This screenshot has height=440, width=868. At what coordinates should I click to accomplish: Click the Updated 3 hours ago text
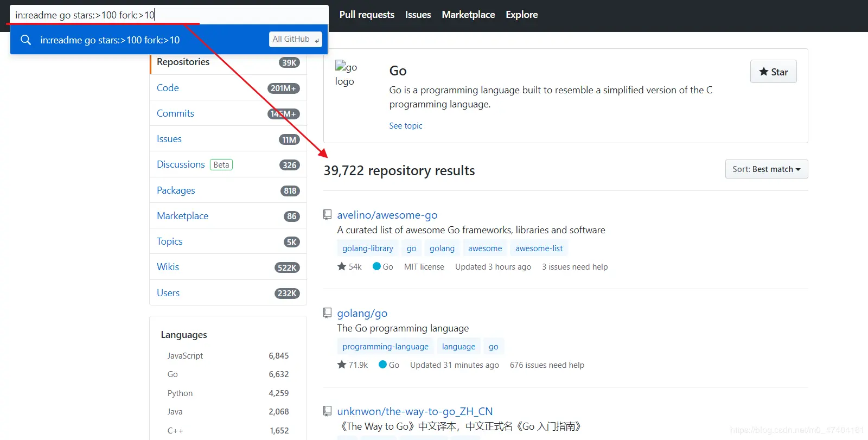[x=493, y=267]
